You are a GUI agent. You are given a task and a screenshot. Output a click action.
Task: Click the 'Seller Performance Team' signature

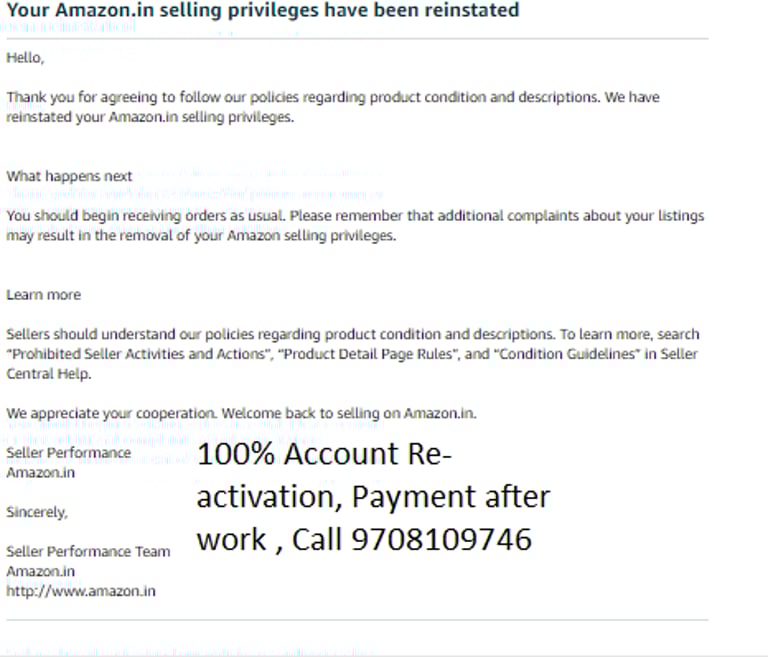pos(88,552)
